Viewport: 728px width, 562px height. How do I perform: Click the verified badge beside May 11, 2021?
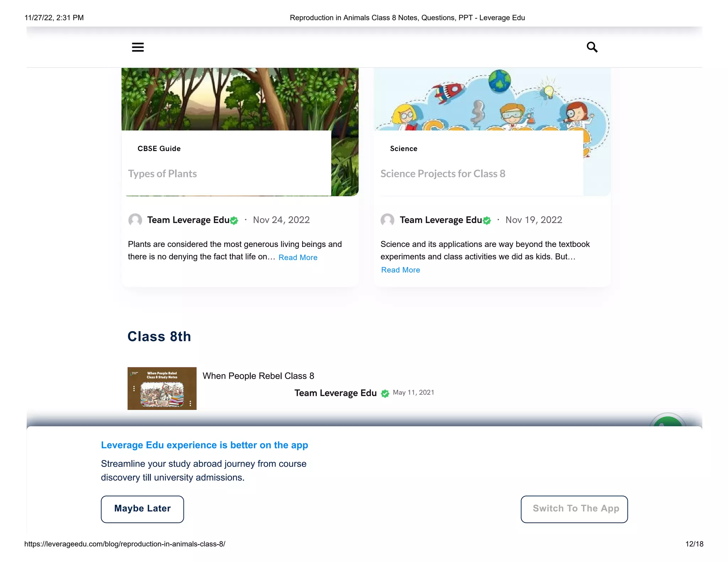385,393
